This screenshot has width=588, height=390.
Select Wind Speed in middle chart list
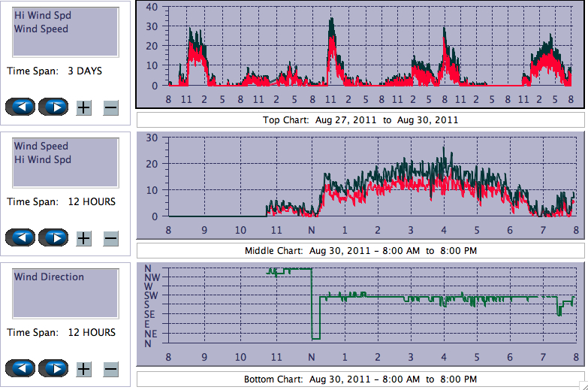[x=41, y=147]
